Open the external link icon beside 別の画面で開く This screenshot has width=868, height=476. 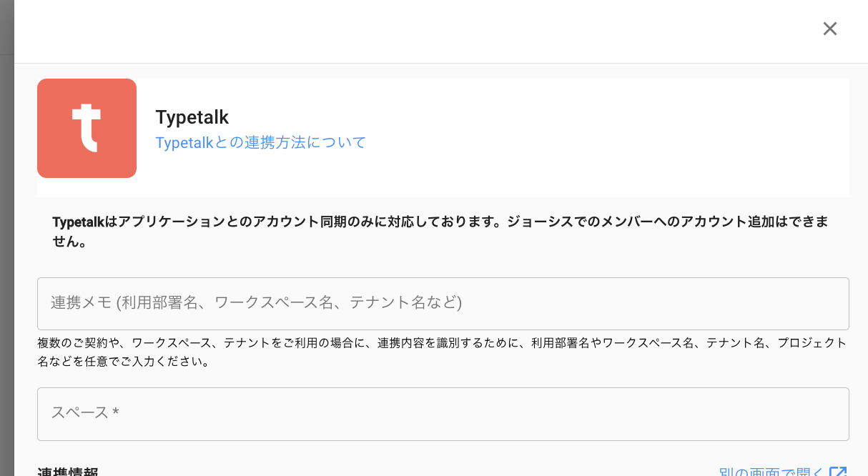[x=838, y=472]
